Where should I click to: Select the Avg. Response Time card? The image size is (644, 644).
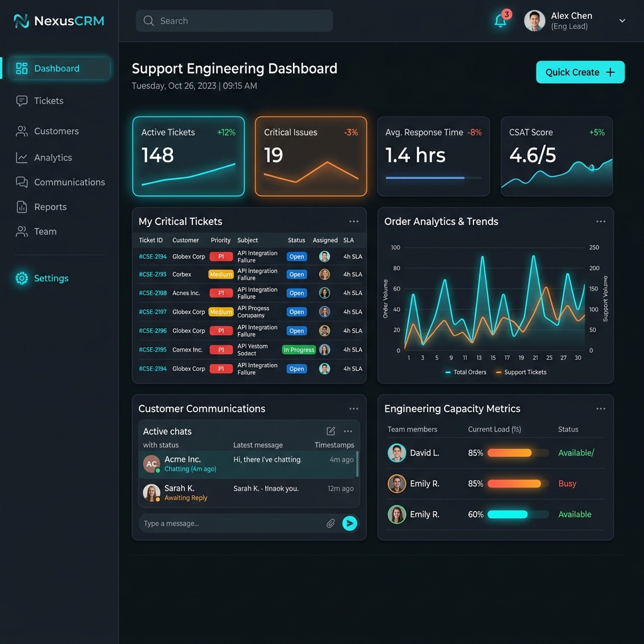pyautogui.click(x=433, y=156)
